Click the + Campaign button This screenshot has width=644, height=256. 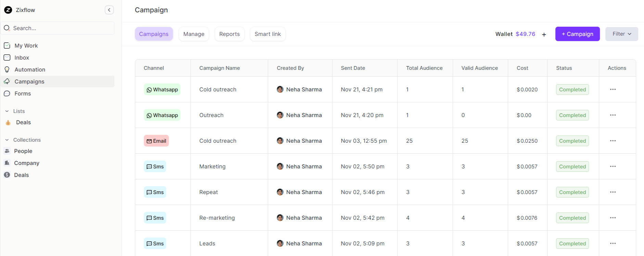tap(577, 34)
